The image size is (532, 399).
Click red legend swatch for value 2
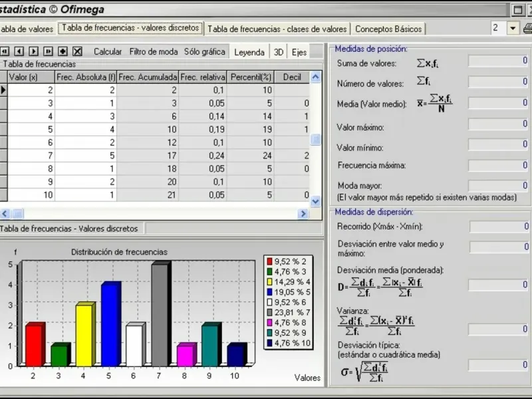pos(270,261)
